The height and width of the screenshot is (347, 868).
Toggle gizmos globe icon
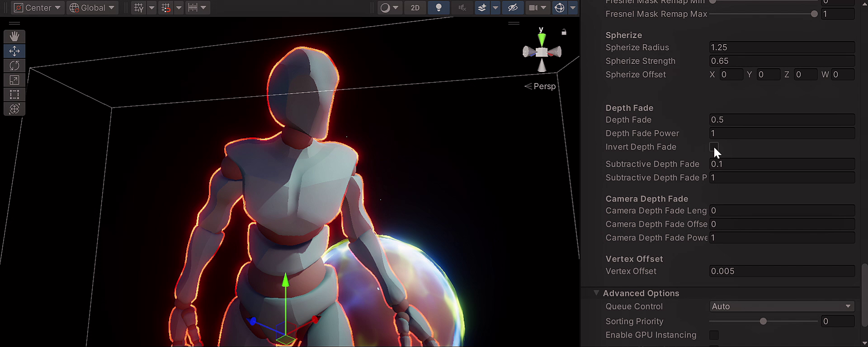coord(559,8)
